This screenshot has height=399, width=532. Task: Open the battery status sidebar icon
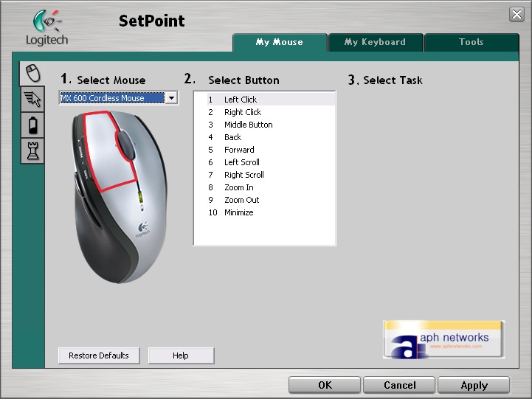[32, 125]
